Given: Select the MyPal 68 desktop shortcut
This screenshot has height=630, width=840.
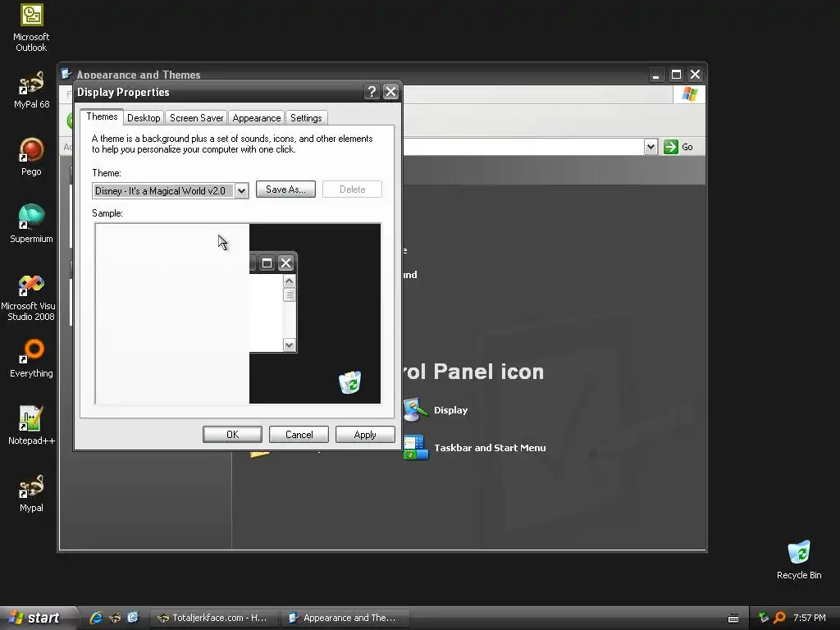Looking at the screenshot, I should 31,89.
